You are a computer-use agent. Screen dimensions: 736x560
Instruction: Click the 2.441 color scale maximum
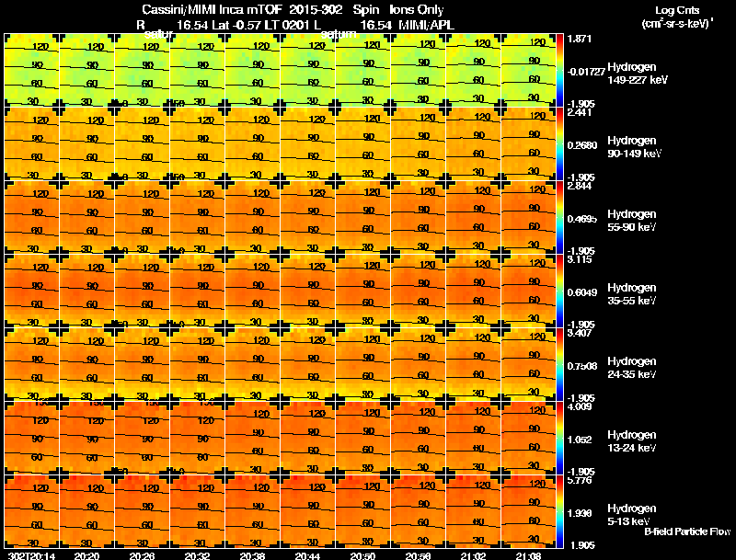click(x=580, y=112)
